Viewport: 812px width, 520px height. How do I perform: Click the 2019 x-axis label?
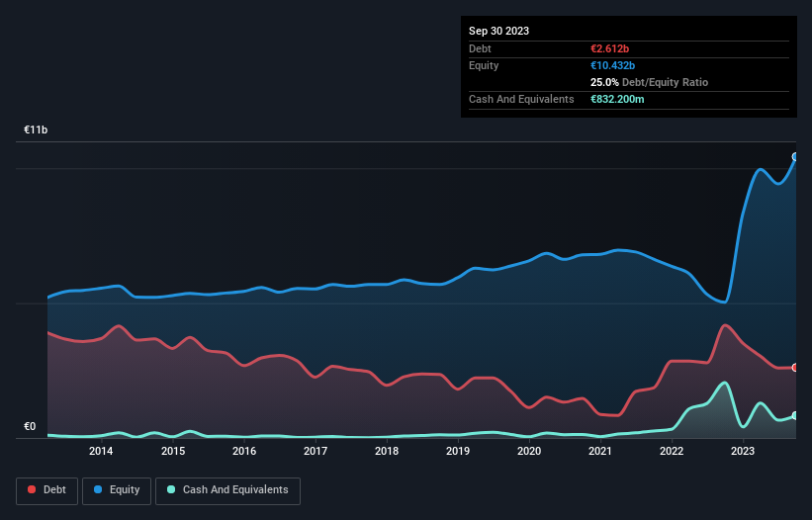click(x=458, y=451)
